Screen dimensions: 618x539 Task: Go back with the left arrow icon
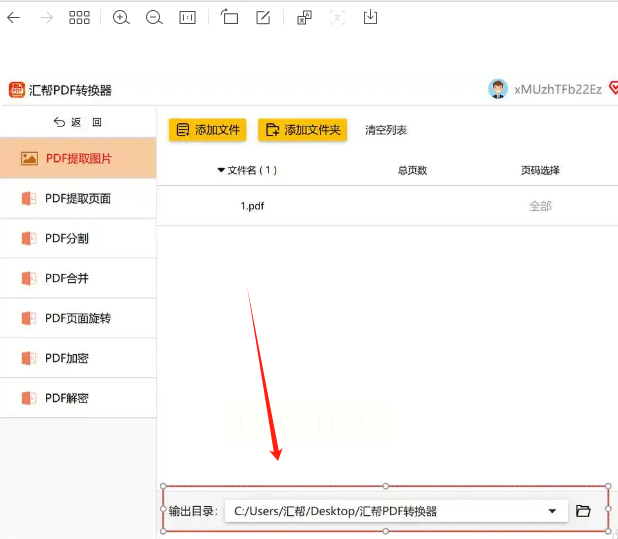[x=13, y=18]
